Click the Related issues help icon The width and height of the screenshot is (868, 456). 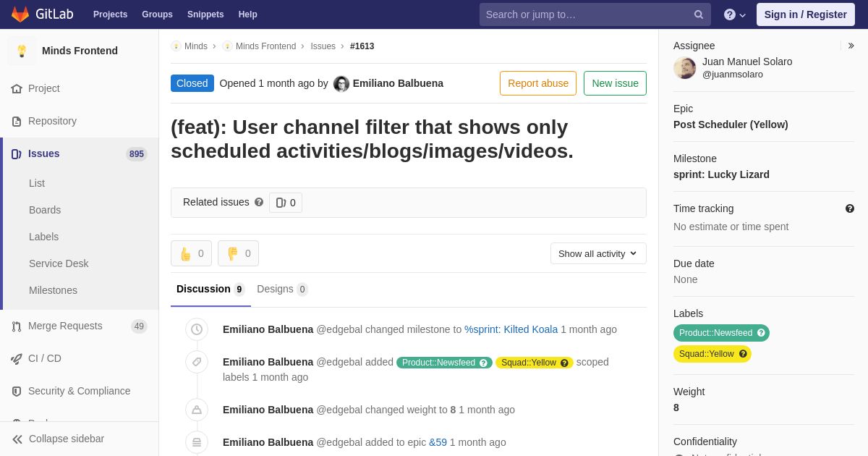[259, 202]
